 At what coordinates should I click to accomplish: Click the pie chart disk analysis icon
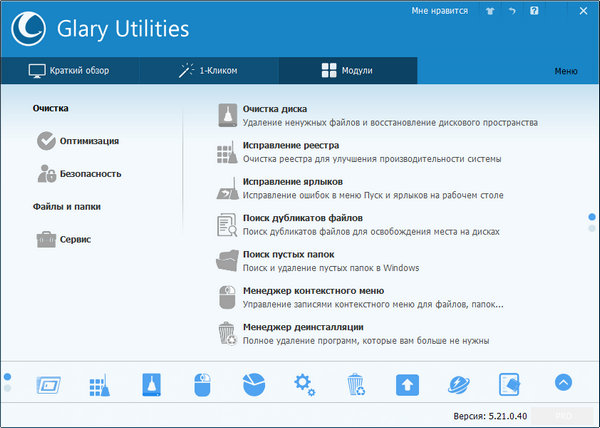253,384
